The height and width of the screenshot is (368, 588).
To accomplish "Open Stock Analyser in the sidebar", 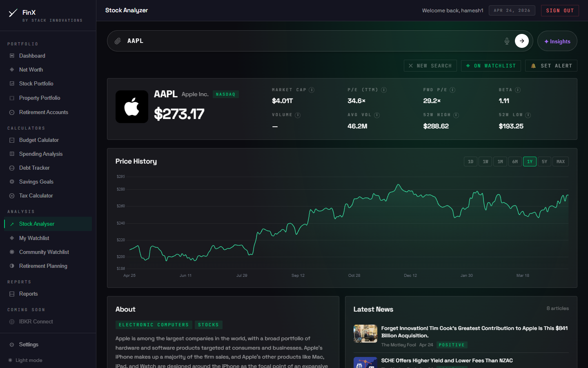I will tap(48, 224).
